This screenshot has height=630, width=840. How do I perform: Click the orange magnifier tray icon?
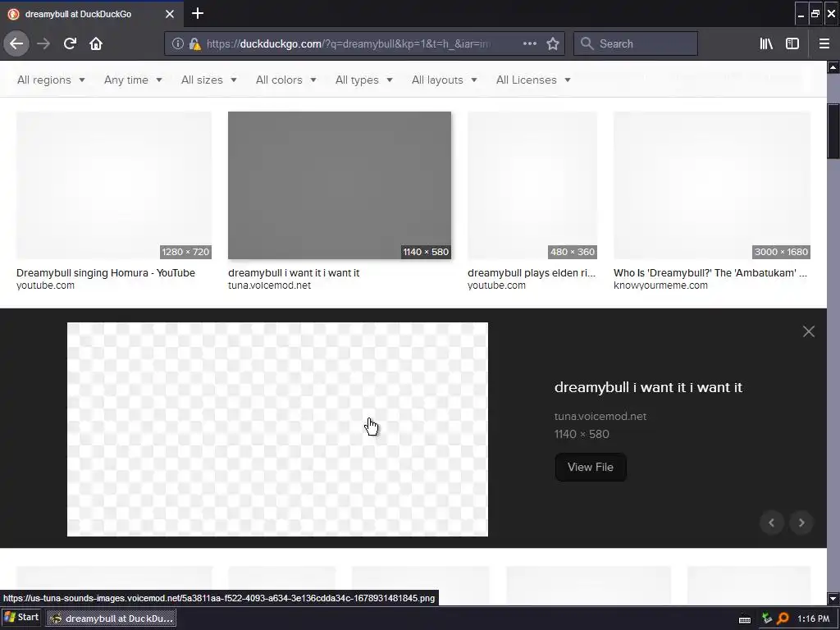tap(783, 619)
